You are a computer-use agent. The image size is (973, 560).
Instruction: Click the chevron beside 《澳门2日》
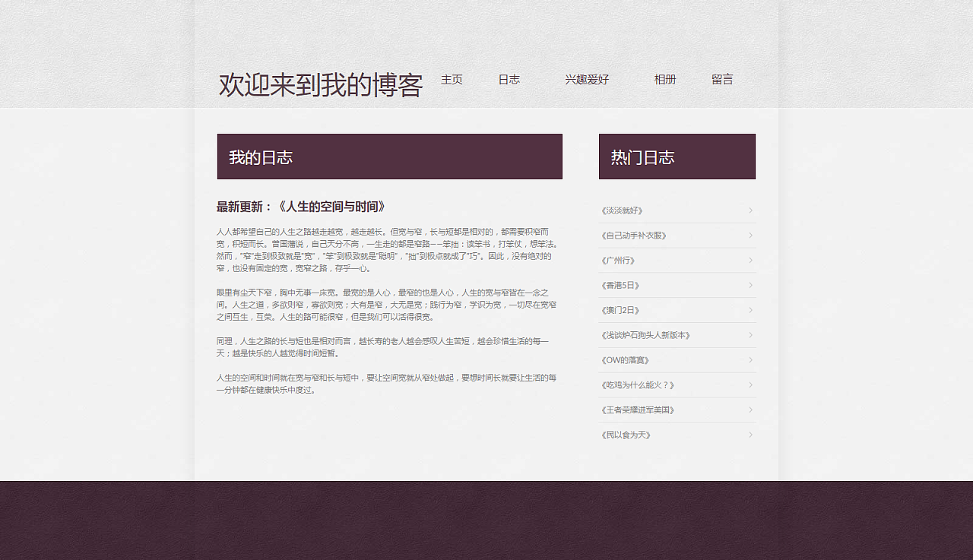pyautogui.click(x=750, y=310)
